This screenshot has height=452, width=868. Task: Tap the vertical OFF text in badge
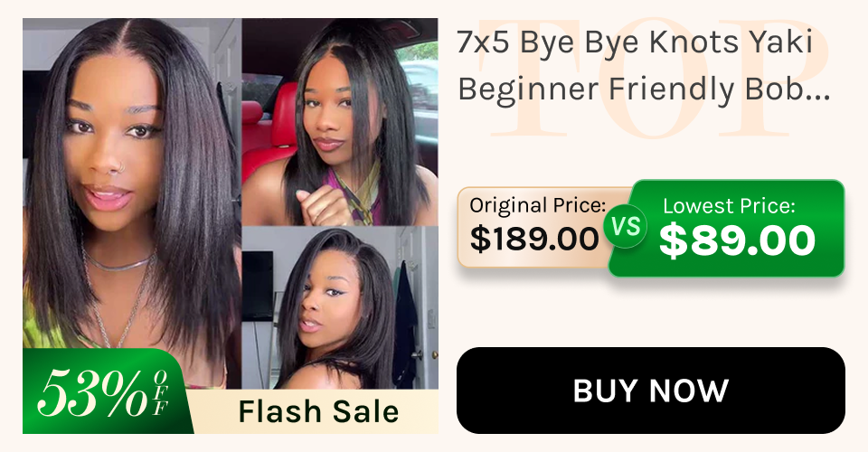[x=161, y=393]
